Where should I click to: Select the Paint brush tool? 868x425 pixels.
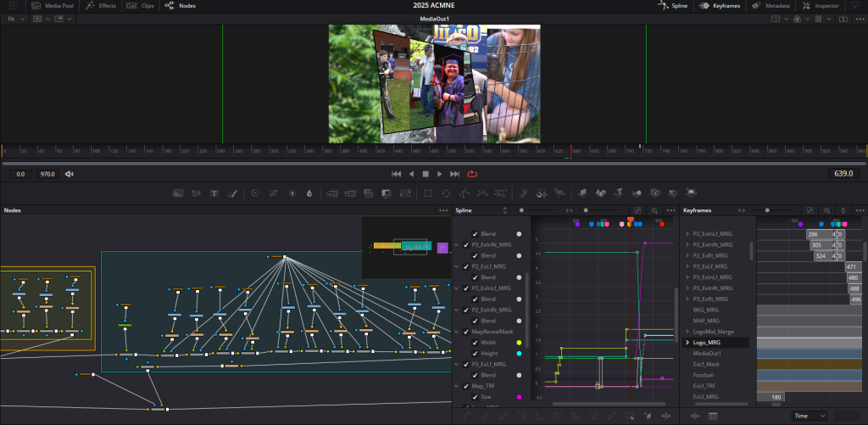[x=232, y=193]
